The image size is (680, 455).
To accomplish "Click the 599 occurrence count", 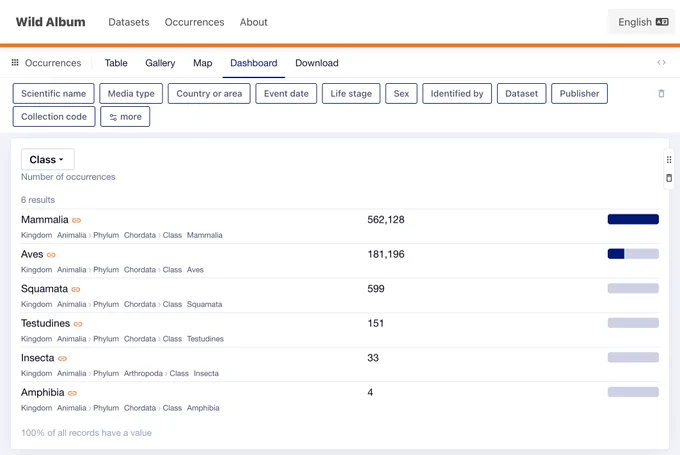I will coord(376,289).
